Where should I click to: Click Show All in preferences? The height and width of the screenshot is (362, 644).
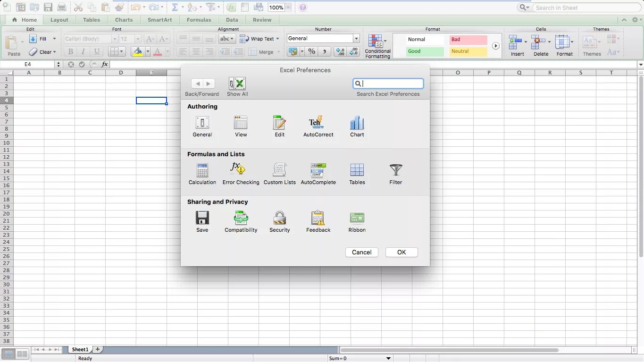(237, 87)
